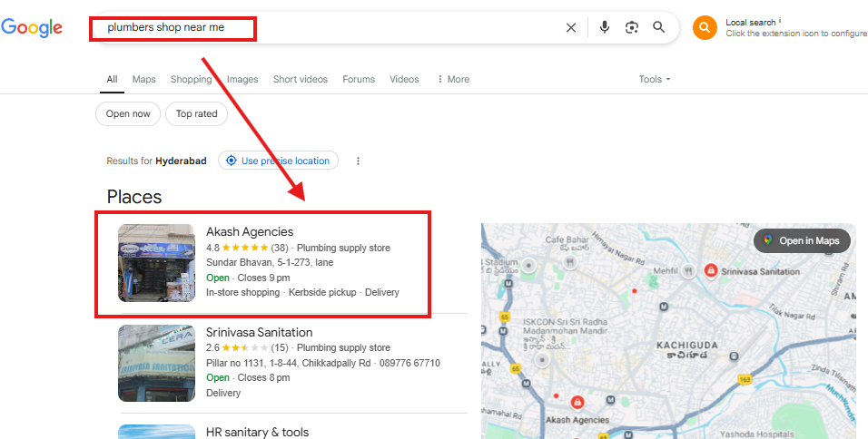Switch to the Maps tab

[144, 79]
